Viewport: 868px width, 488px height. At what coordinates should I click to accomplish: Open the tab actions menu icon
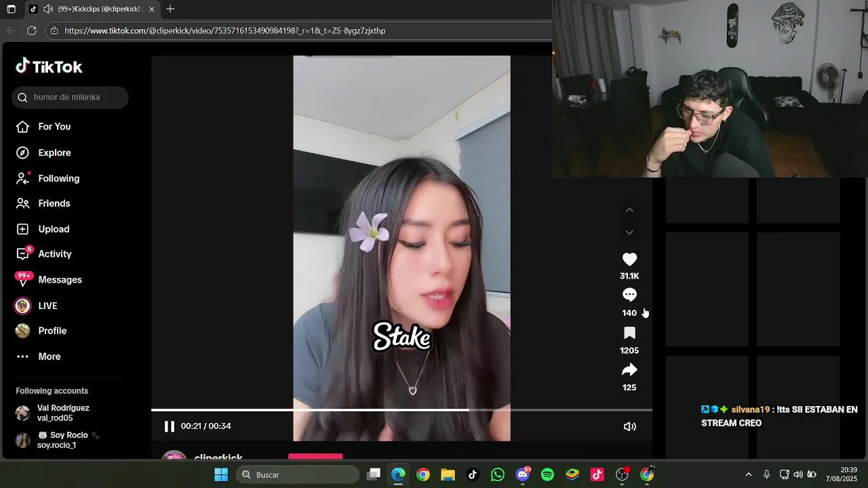coord(11,9)
